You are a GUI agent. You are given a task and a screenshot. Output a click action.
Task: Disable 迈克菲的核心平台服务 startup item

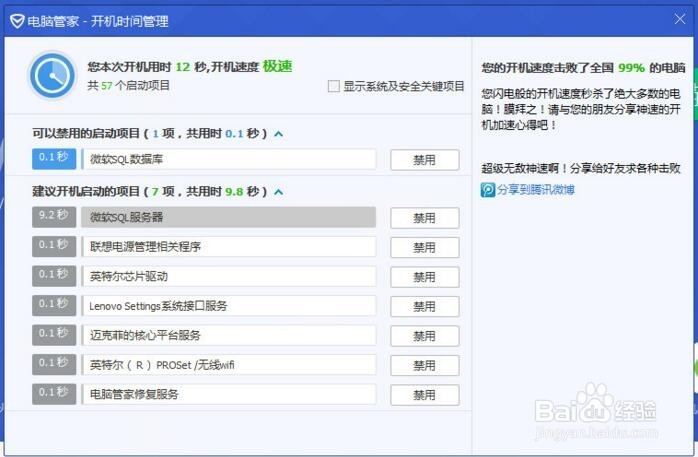(x=425, y=336)
